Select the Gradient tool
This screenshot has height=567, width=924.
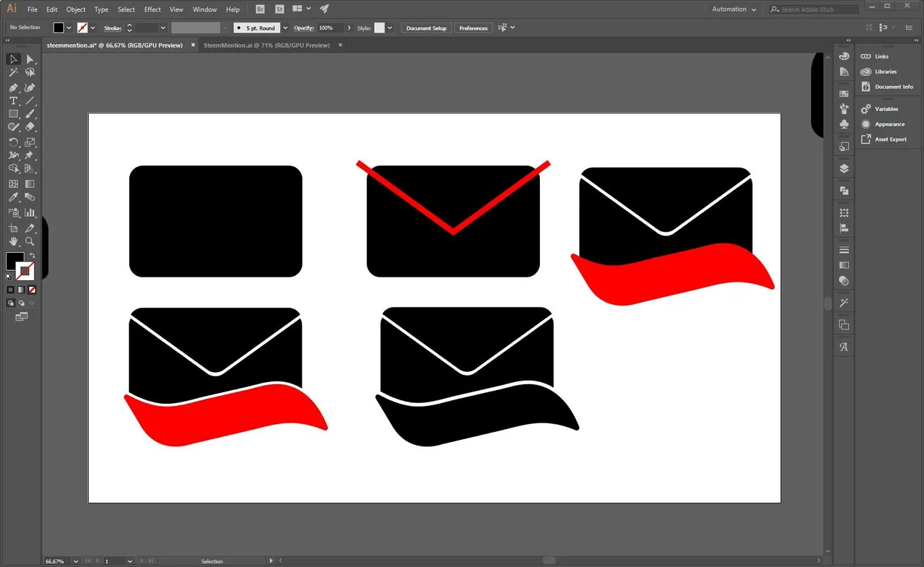(30, 184)
